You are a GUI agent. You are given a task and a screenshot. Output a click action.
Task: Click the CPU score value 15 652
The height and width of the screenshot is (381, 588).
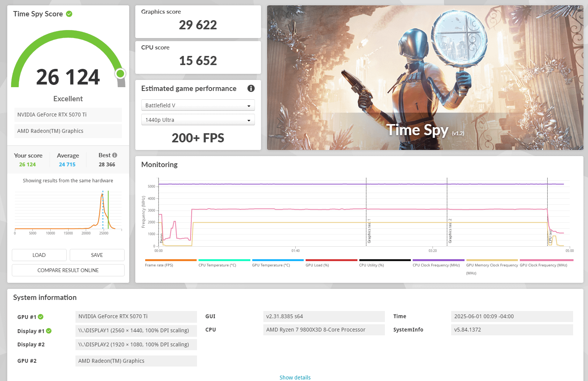tap(198, 61)
